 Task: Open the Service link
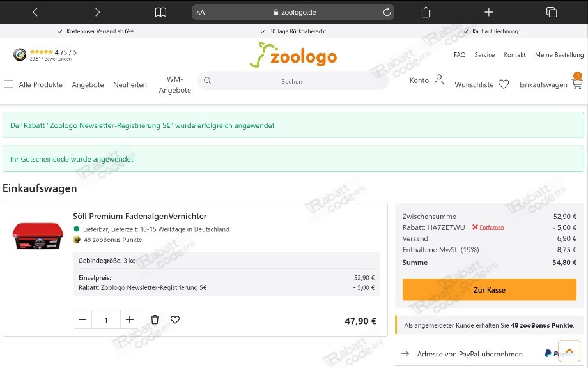click(484, 55)
